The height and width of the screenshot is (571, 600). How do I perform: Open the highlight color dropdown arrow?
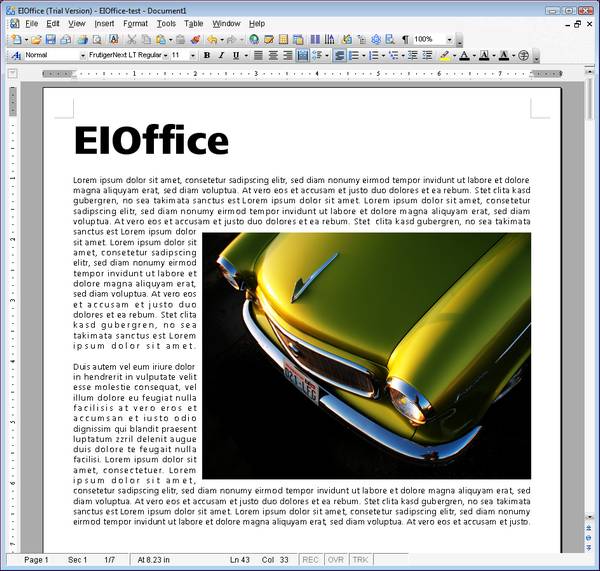click(x=454, y=55)
